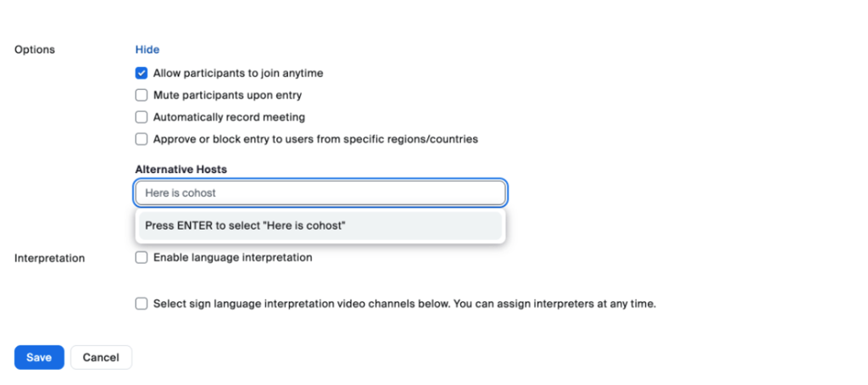Toggle the Enable language interpretation checkbox
This screenshot has height=385, width=868.
[142, 258]
